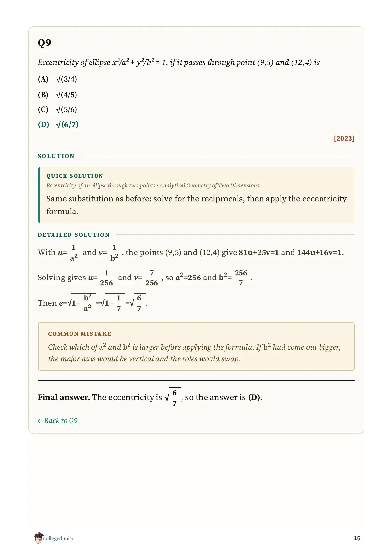Click the page number 15
Image resolution: width=392 pixels, height=555 pixels.
pyautogui.click(x=357, y=538)
